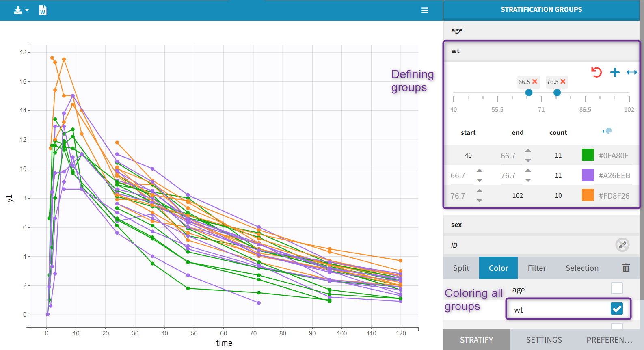Viewport: 644px width, 350px height.
Task: Switch to the Split tab
Action: 461,268
